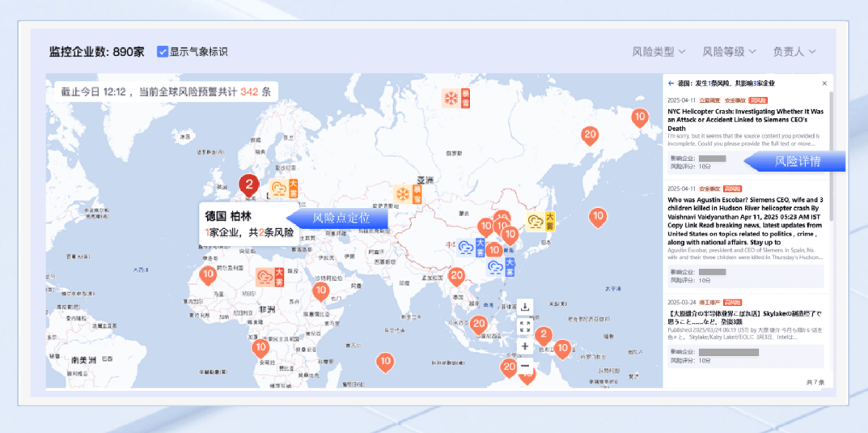Click the red Berlin pin numbered 2
This screenshot has height=433, width=868.
click(249, 185)
